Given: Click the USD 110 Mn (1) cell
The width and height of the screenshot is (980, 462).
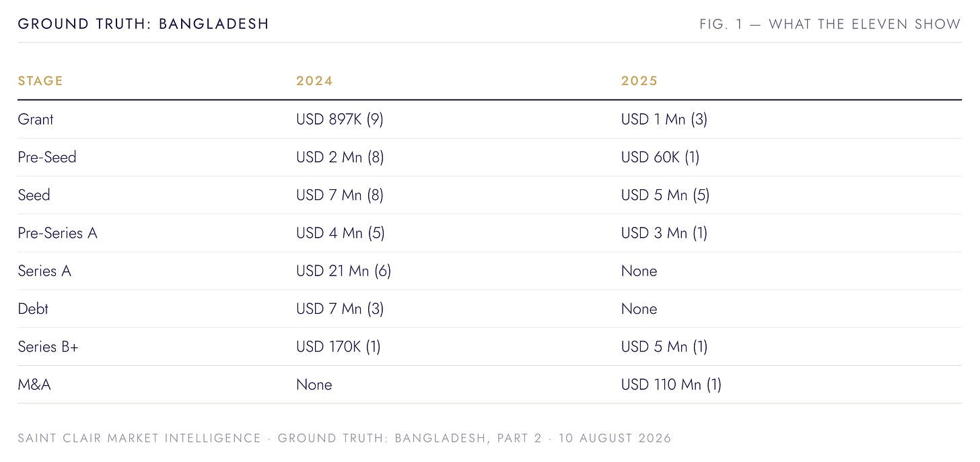Looking at the screenshot, I should (x=672, y=385).
